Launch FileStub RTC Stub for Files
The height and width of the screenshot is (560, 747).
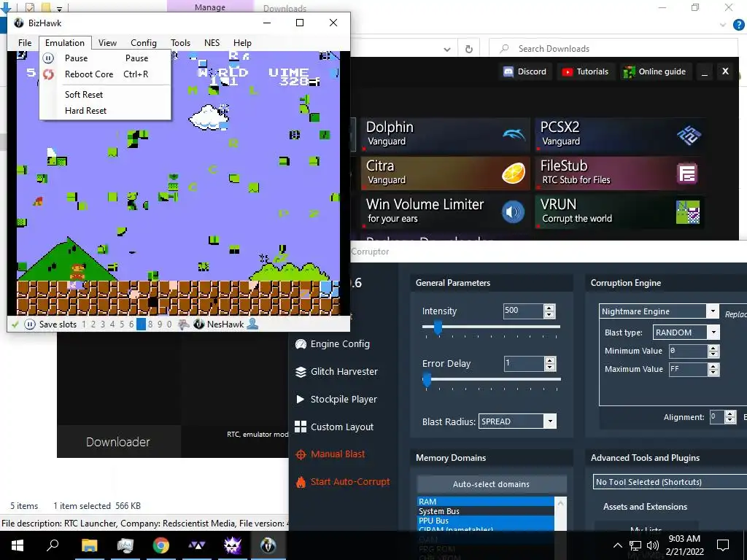click(x=619, y=172)
